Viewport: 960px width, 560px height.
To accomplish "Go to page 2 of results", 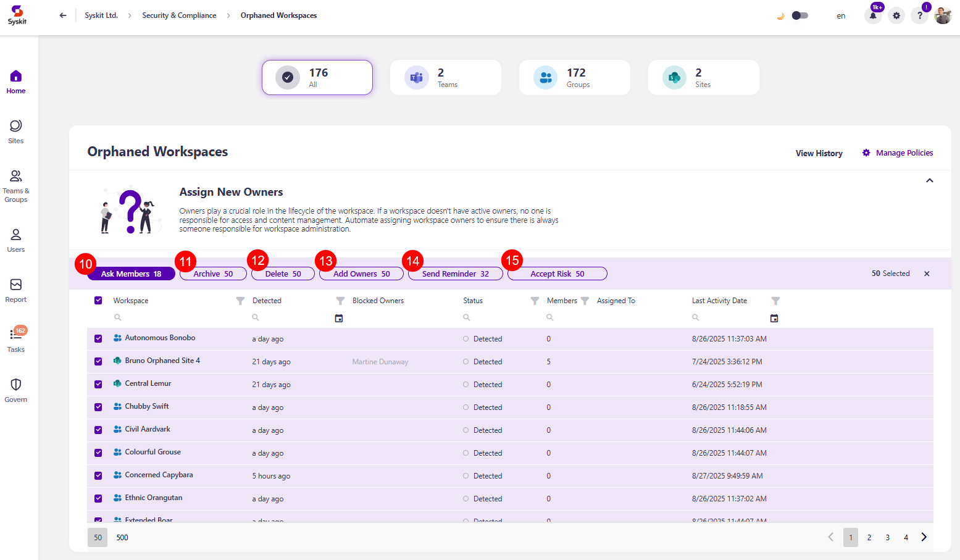I will (x=869, y=538).
